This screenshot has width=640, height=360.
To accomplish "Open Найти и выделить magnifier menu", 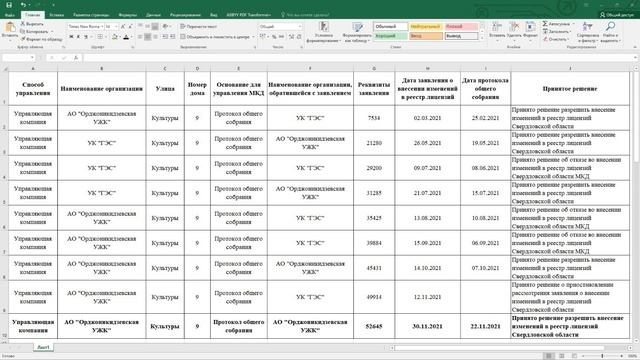I will [x=610, y=32].
